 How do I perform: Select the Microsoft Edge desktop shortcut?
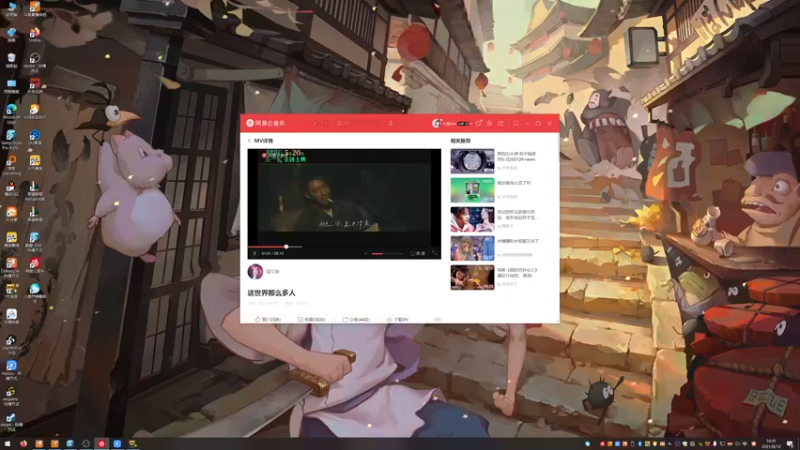click(x=11, y=114)
